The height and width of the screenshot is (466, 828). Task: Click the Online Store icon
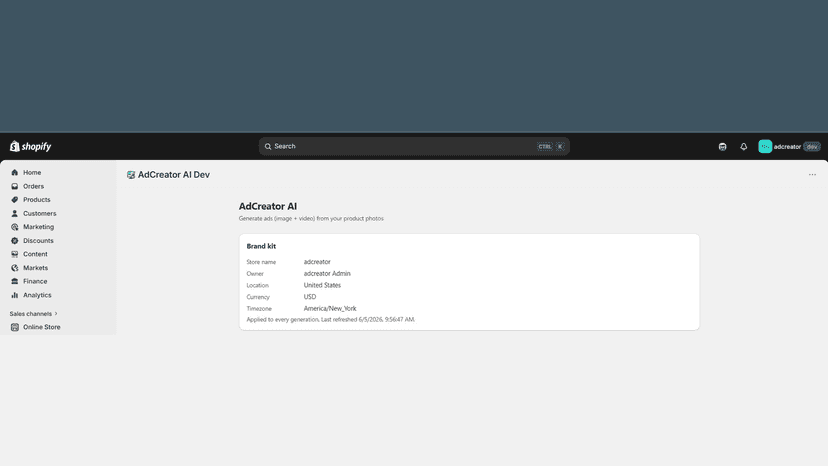click(15, 327)
